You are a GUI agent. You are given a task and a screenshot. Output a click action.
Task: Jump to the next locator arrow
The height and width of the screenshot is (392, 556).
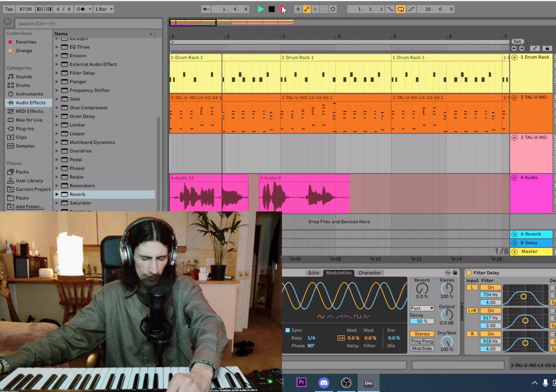click(521, 48)
